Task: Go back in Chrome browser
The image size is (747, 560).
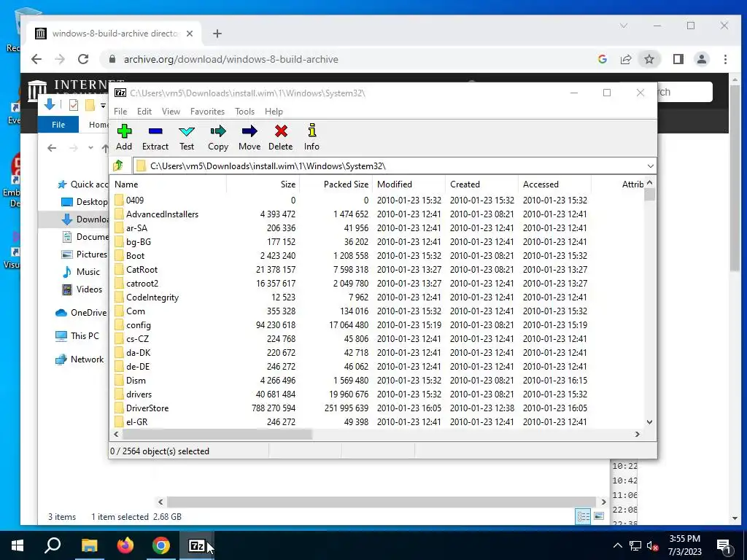Action: (36, 59)
